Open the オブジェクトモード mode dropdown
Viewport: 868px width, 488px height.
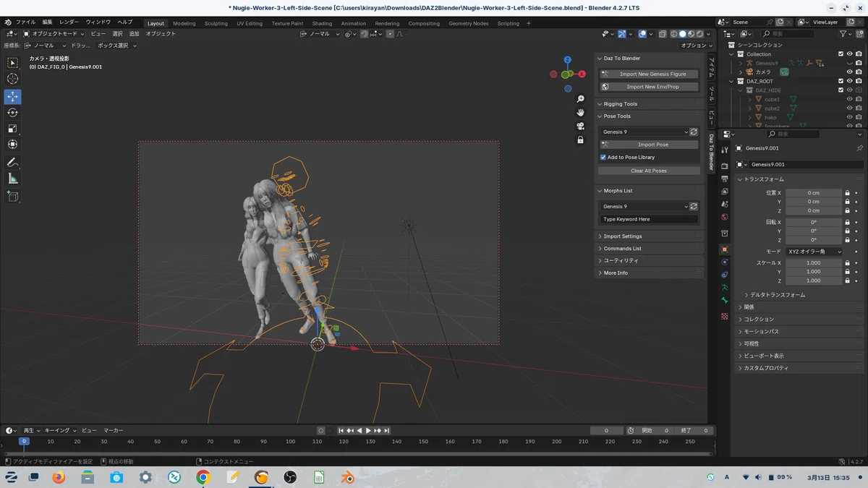[x=54, y=34]
